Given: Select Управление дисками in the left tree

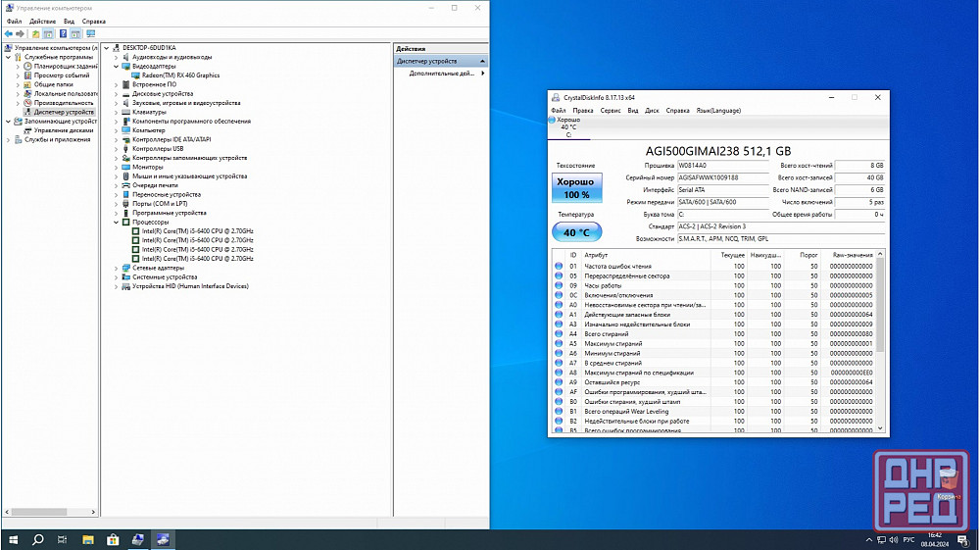Looking at the screenshot, I should pyautogui.click(x=64, y=130).
